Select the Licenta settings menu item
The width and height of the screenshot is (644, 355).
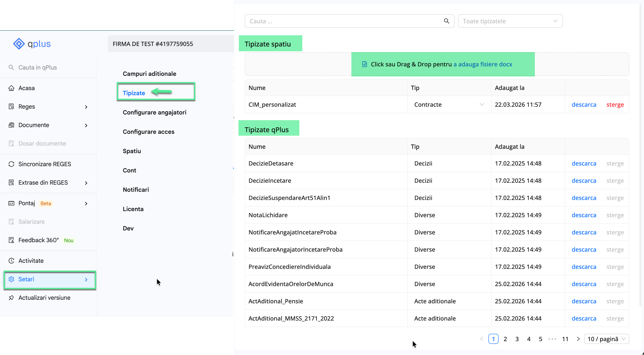point(133,209)
